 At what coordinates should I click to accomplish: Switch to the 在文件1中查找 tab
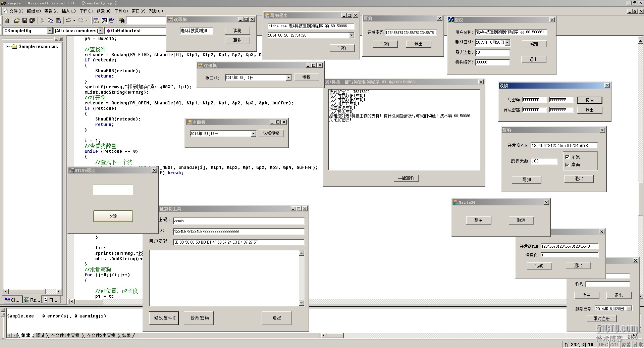tap(65, 335)
